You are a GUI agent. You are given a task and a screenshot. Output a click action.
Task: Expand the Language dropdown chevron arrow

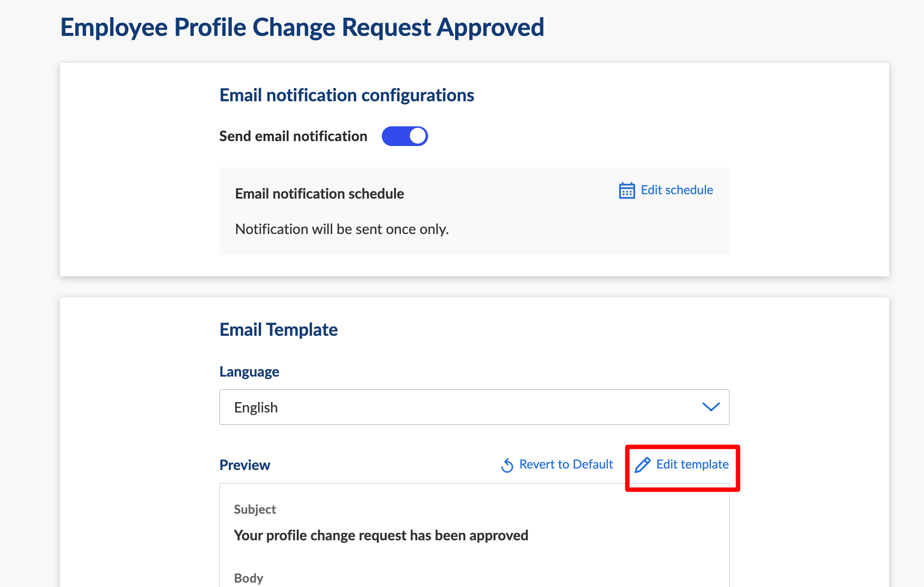point(711,407)
